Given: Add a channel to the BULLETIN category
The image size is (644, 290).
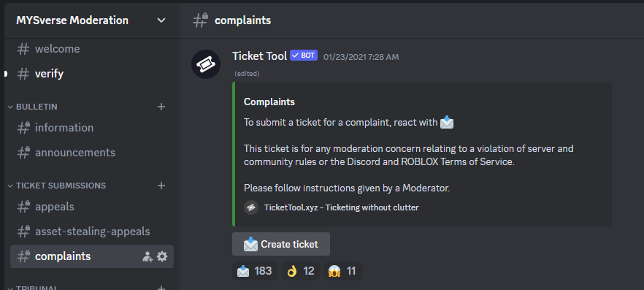Looking at the screenshot, I should pyautogui.click(x=161, y=107).
